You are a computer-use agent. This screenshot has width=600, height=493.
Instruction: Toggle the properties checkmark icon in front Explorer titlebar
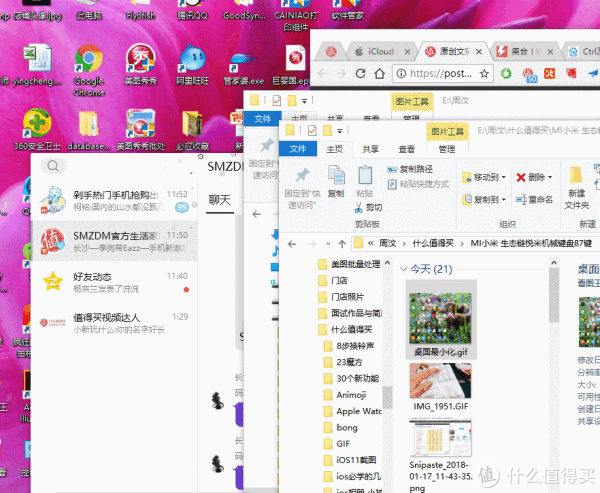coord(312,131)
